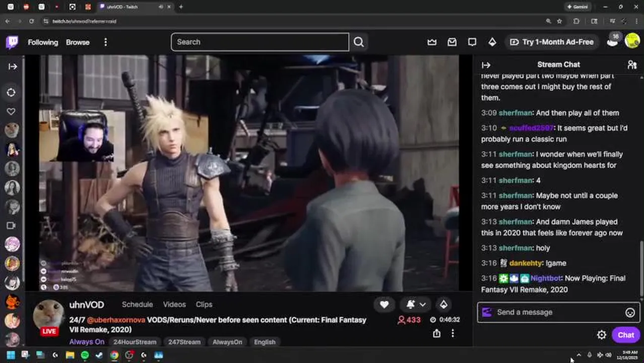The width and height of the screenshot is (644, 363).
Task: Expand the left sidebar arrow
Action: tap(13, 66)
